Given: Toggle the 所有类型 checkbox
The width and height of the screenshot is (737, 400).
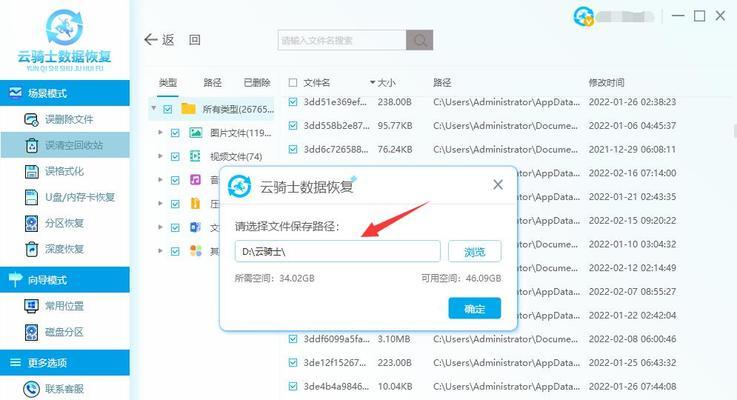Looking at the screenshot, I should pos(167,109).
